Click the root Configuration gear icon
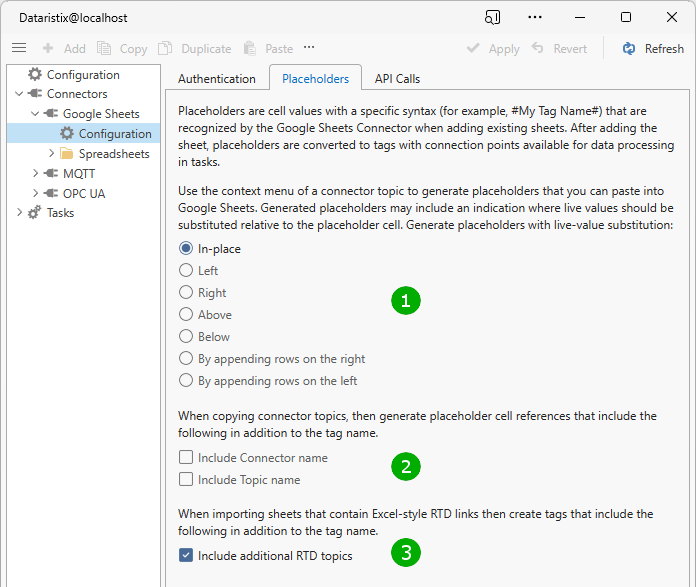696x587 pixels. [35, 74]
